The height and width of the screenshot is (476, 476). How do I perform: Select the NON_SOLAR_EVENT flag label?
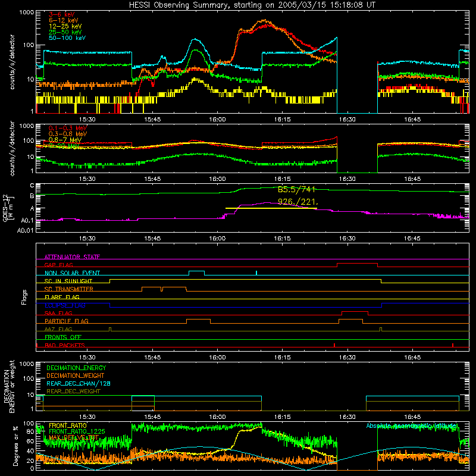tap(72, 273)
